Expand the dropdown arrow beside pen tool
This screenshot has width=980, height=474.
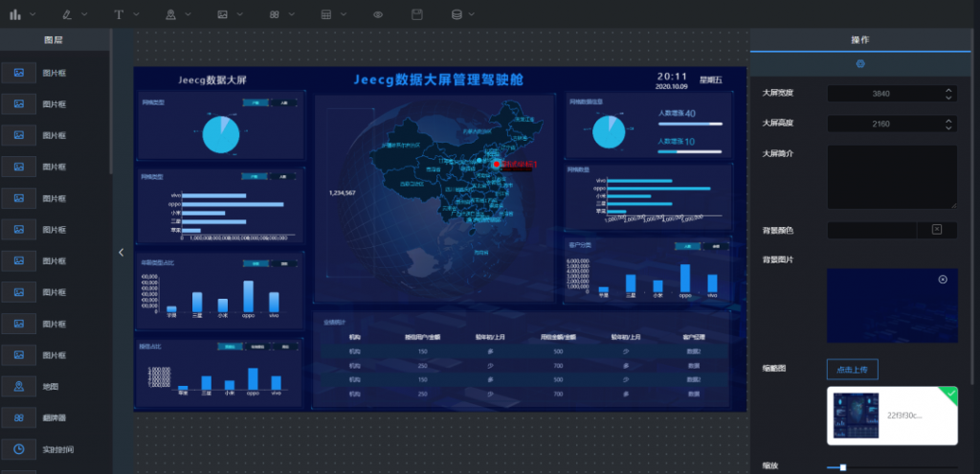(x=84, y=14)
